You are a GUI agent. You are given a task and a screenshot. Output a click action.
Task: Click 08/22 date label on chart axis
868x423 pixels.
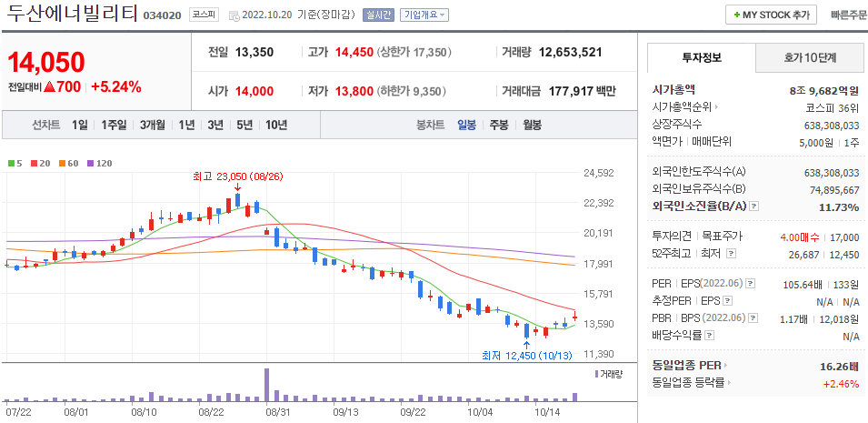pos(210,412)
